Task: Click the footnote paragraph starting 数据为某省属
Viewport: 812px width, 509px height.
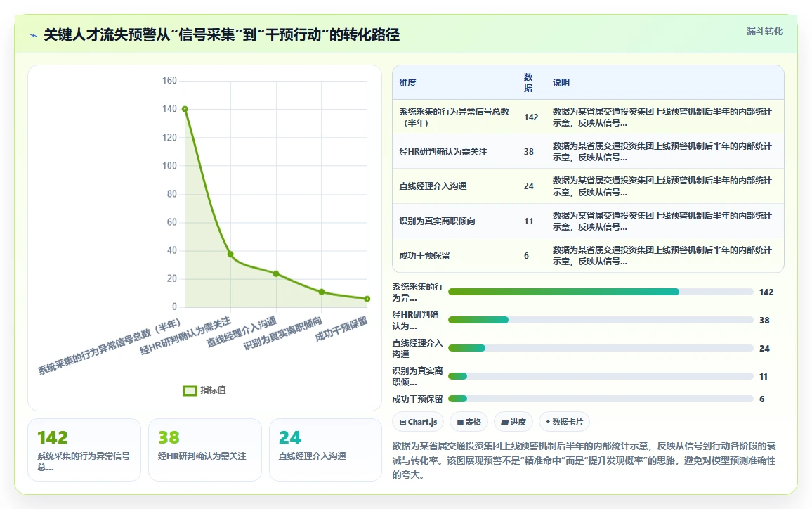Action: tap(584, 460)
